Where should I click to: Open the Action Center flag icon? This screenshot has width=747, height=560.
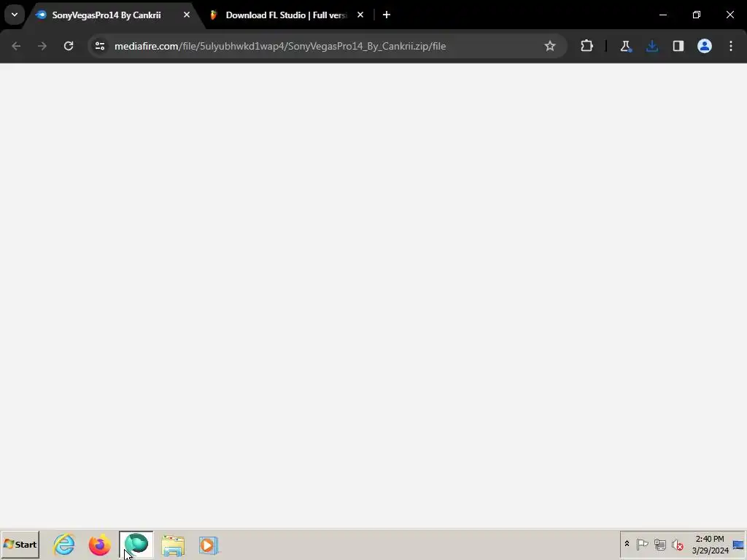coord(642,544)
